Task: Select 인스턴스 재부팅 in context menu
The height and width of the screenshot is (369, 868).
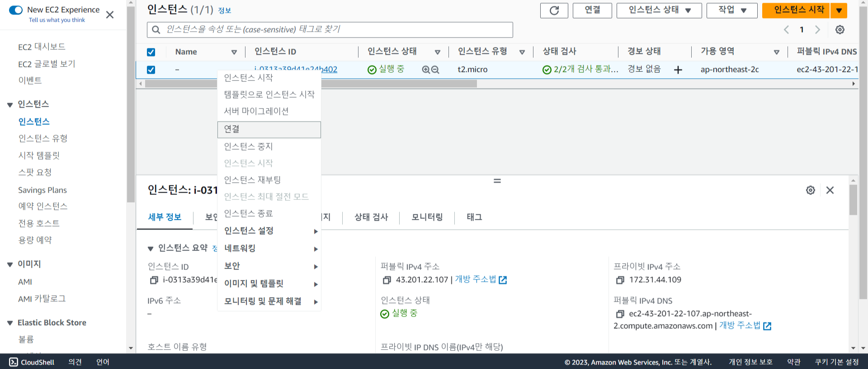Action: point(269,180)
